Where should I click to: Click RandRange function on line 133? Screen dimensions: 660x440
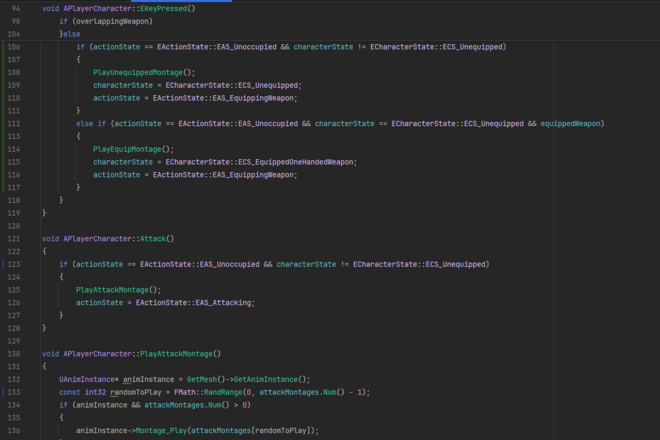point(223,392)
